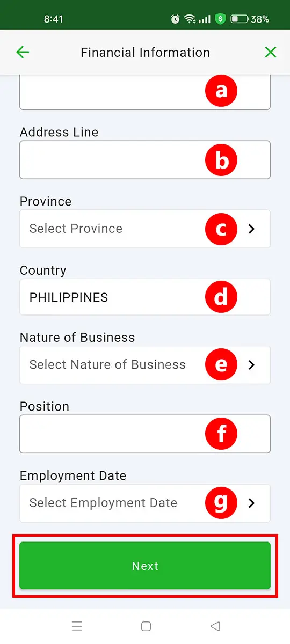Click the red 'b' marker circle

[221, 160]
